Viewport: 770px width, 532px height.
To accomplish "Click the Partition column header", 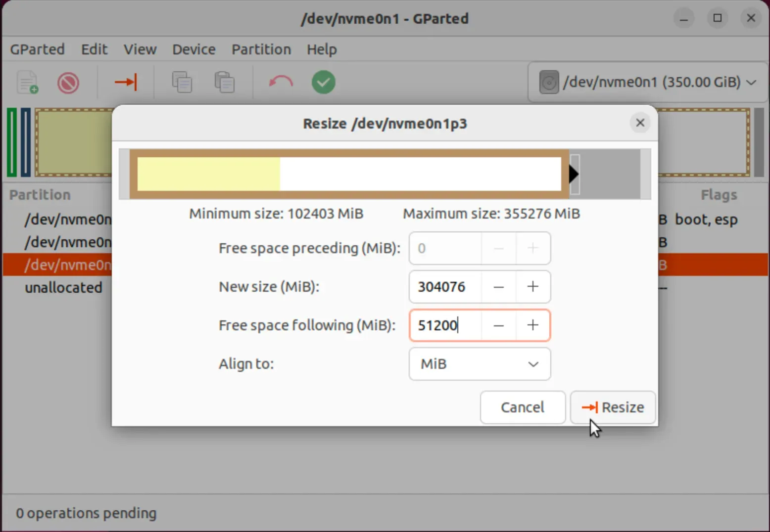I will [40, 195].
